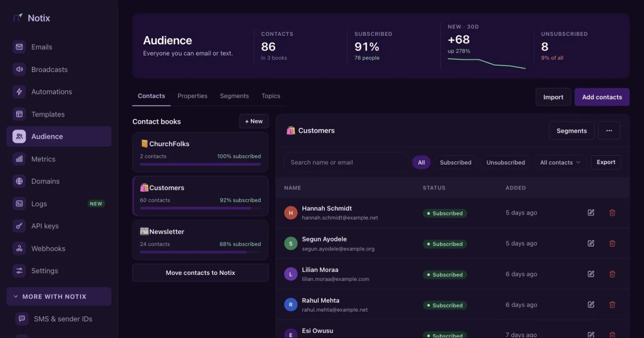644x338 pixels.
Task: Filter contacts by Subscribed
Action: coord(455,162)
